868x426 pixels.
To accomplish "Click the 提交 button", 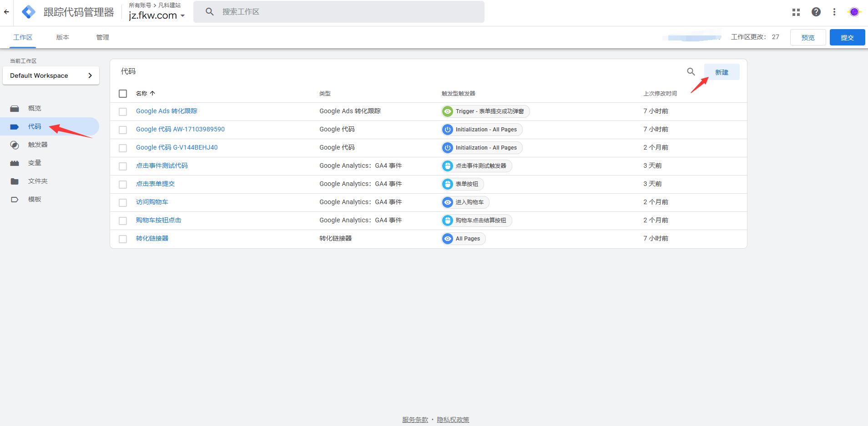I will click(x=847, y=37).
